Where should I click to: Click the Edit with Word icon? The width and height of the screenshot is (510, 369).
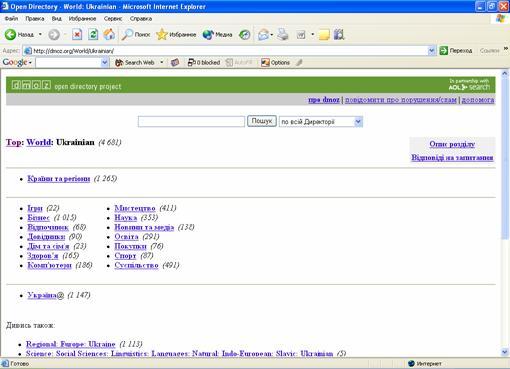coord(301,34)
